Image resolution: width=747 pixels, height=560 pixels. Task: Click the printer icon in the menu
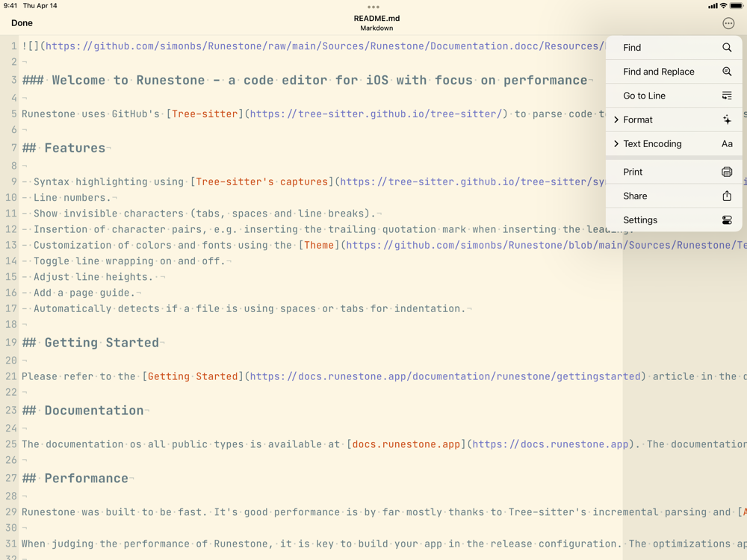[x=727, y=172]
